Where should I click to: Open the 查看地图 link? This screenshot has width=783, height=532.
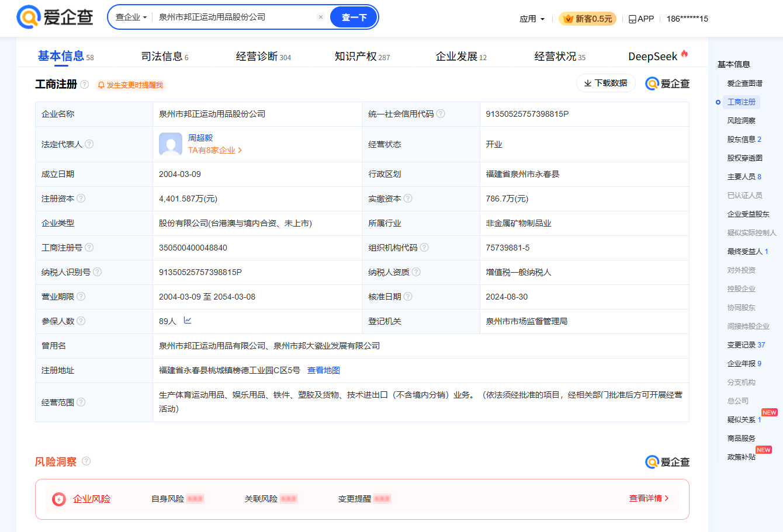[324, 370]
